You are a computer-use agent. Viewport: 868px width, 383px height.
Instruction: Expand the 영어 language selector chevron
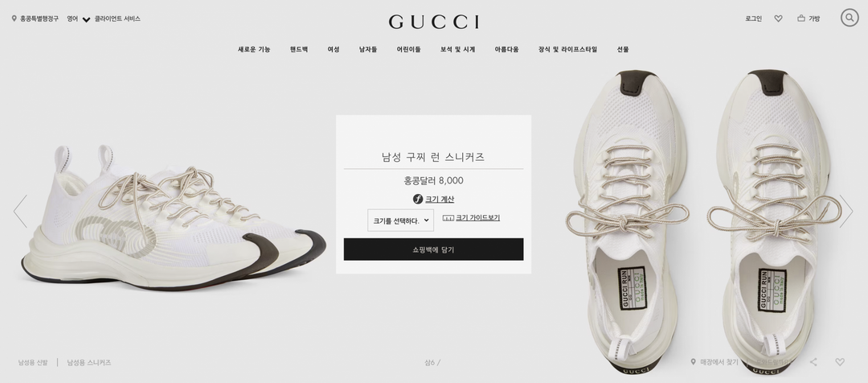(86, 19)
